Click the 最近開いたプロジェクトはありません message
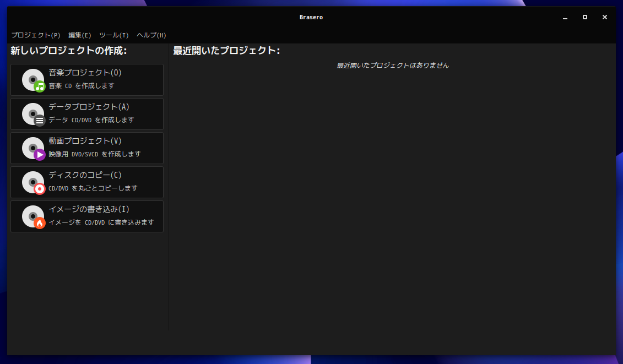The height and width of the screenshot is (364, 623). coord(393,65)
